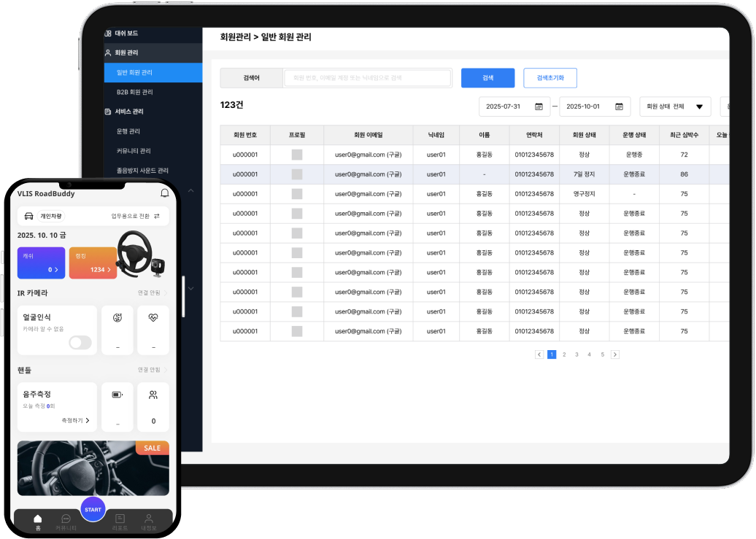The width and height of the screenshot is (756, 539).
Task: Click the blue 검색 search button
Action: coord(487,78)
